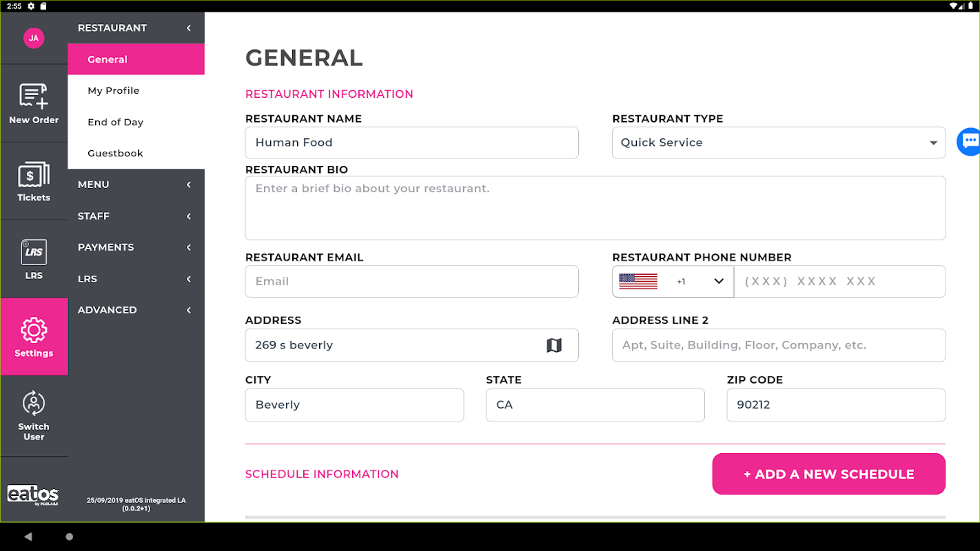The height and width of the screenshot is (551, 980).
Task: Click Add a New Schedule button
Action: click(828, 474)
